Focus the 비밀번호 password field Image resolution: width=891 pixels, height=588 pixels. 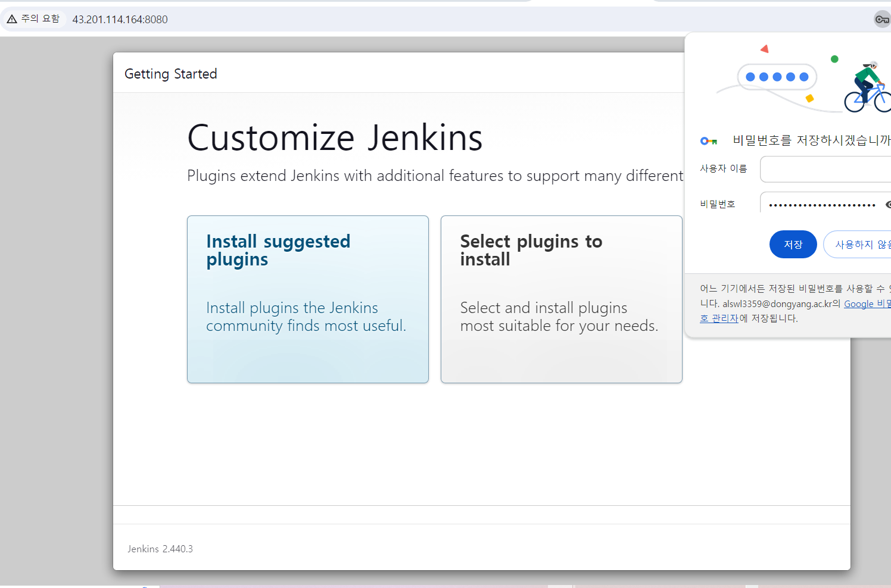pyautogui.click(x=822, y=204)
